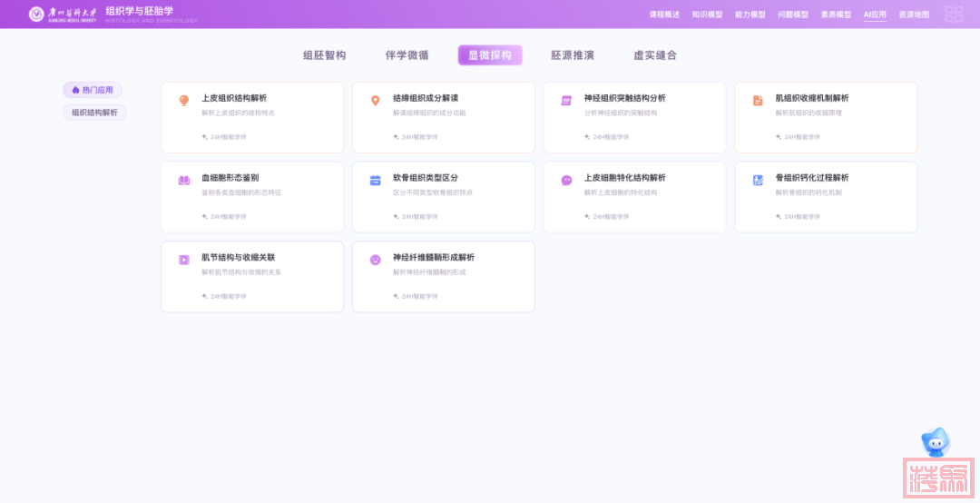Switch to the 组胚智构 tab
The height and width of the screenshot is (503, 980).
coord(324,55)
